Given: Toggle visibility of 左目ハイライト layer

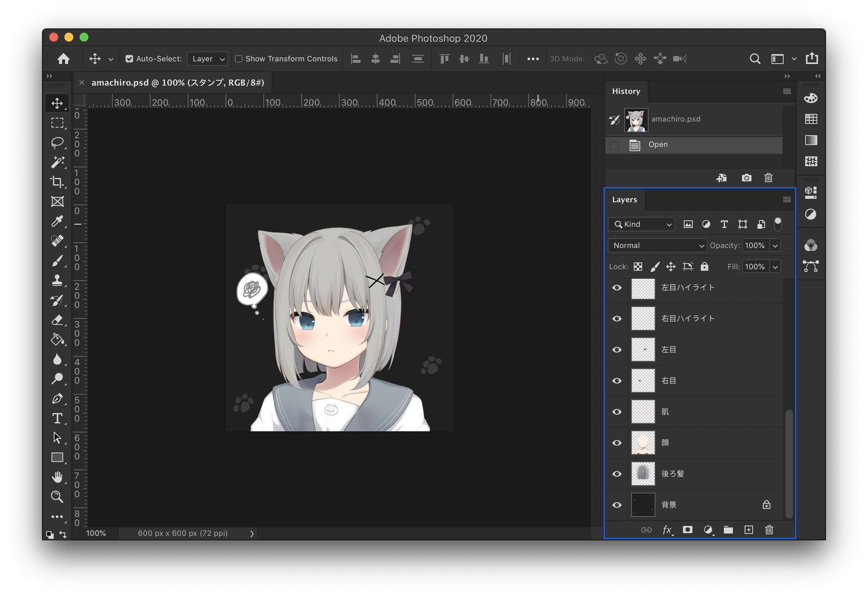Looking at the screenshot, I should 618,288.
